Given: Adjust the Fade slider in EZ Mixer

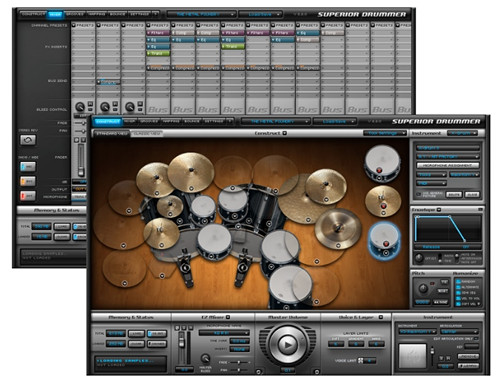Looking at the screenshot, I should point(239,362).
